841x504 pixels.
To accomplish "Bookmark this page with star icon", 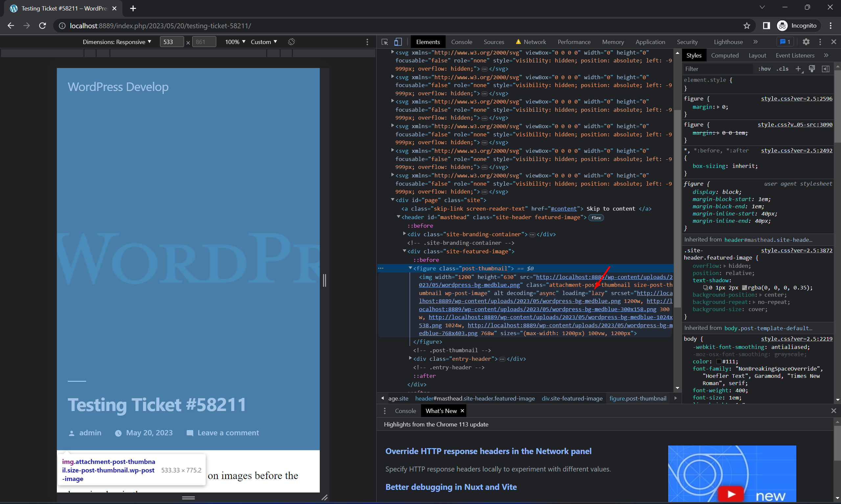I will [747, 26].
